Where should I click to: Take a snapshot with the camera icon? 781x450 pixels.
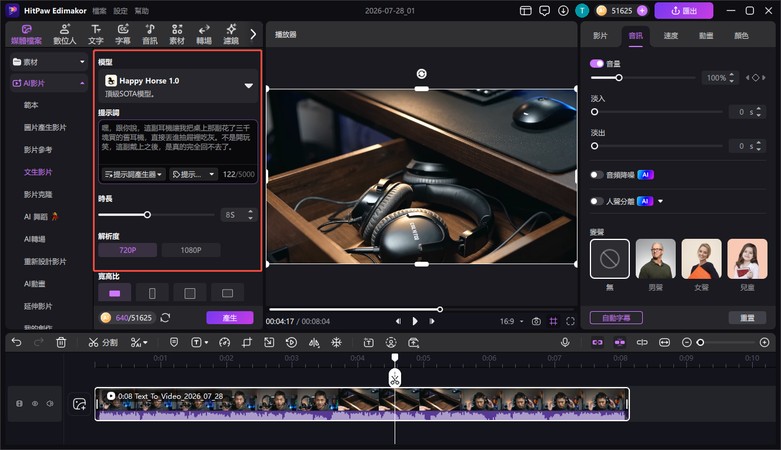click(536, 321)
